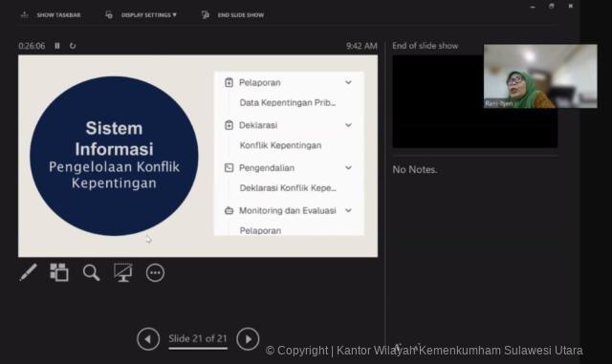Collapse the Pelaporan menu chevron
This screenshot has width=612, height=364.
point(348,82)
